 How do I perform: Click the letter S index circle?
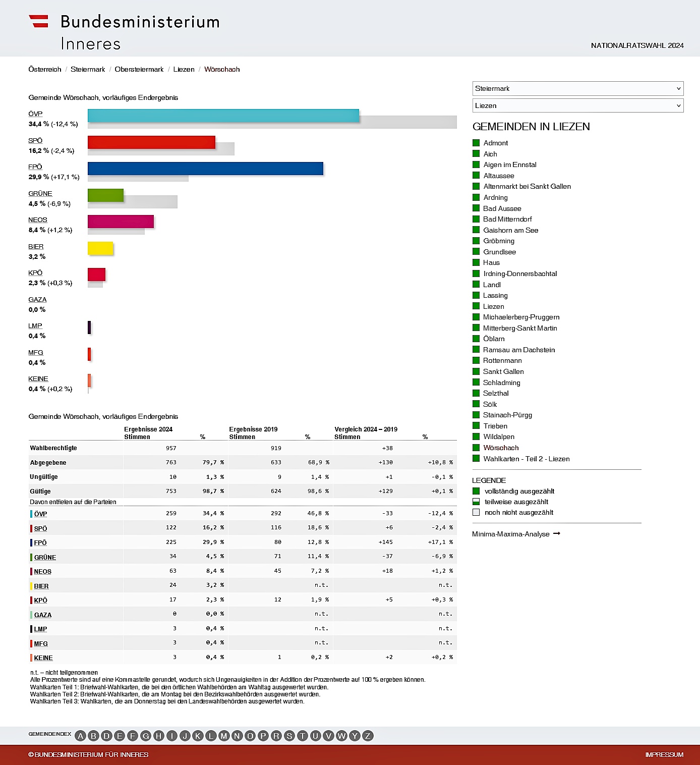tap(289, 736)
